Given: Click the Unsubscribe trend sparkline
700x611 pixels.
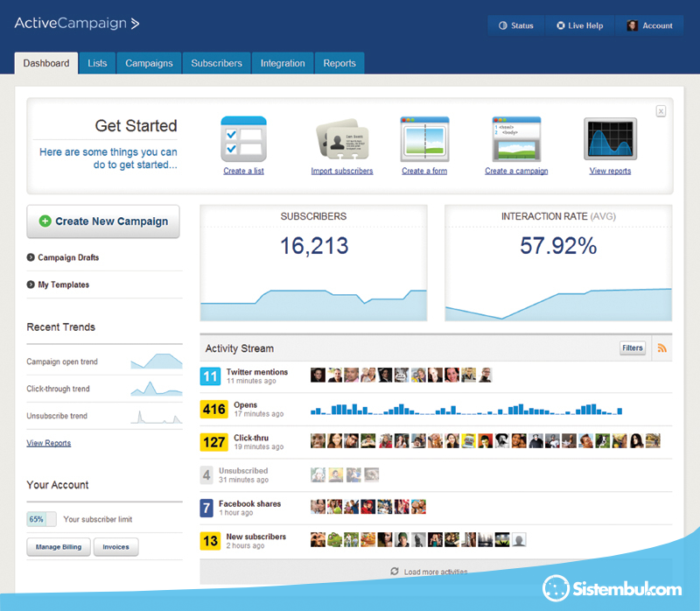Looking at the screenshot, I should 157,417.
